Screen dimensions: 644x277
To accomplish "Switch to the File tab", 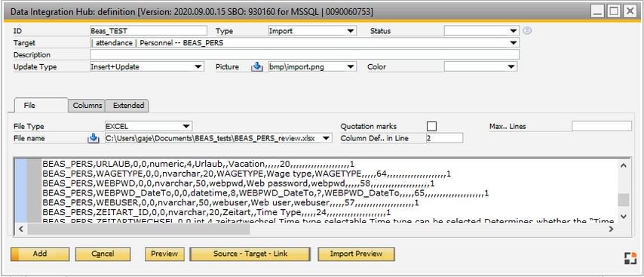I will click(41, 105).
